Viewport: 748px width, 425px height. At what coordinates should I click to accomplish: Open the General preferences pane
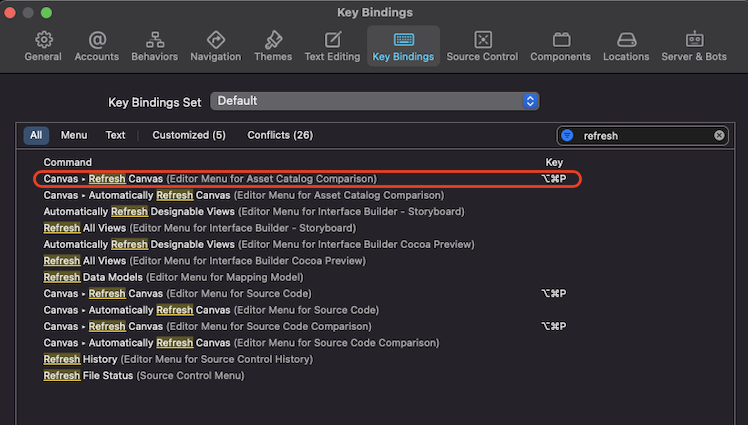click(43, 46)
